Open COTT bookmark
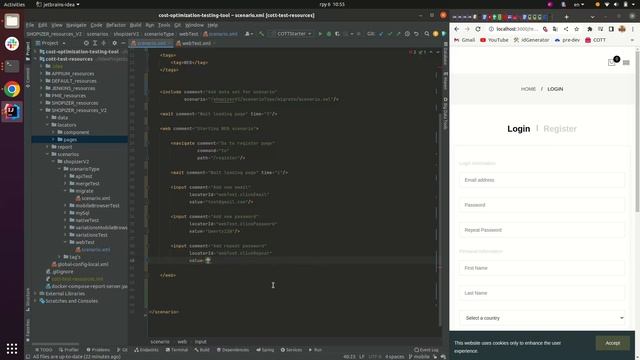This screenshot has height=360, width=640. [x=596, y=40]
